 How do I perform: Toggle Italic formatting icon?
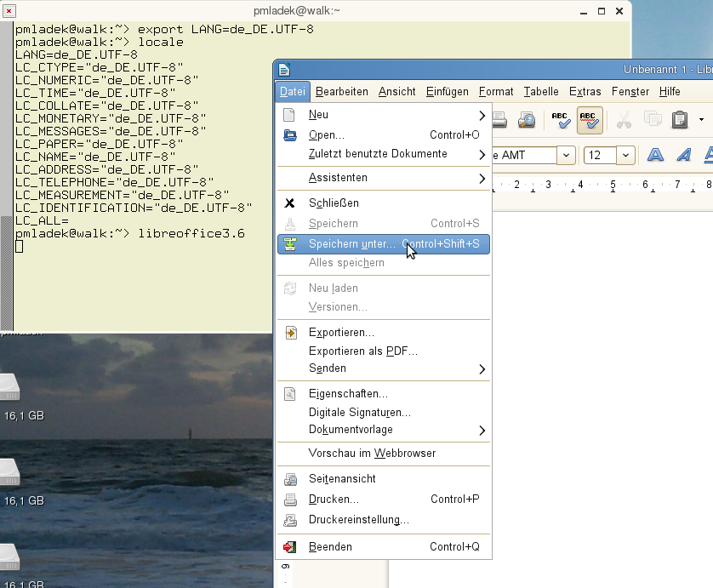(x=683, y=155)
